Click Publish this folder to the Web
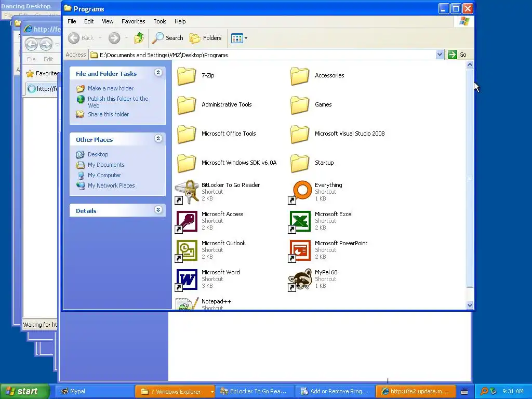 click(x=118, y=102)
